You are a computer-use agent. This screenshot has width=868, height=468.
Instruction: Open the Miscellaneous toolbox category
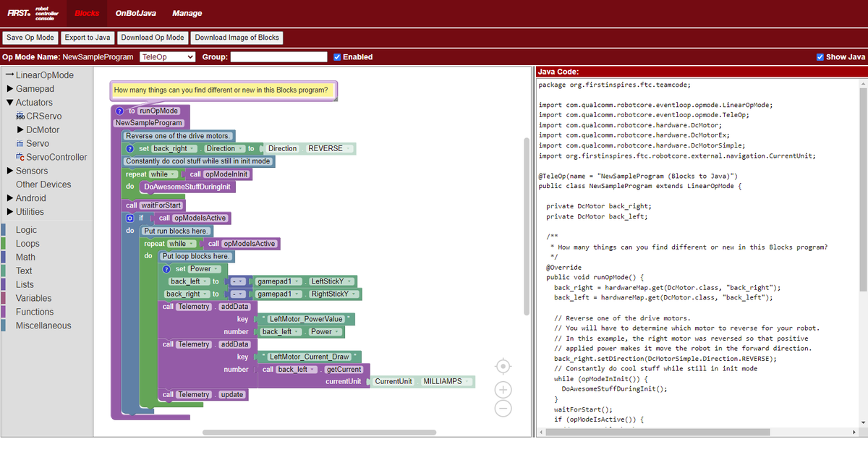tap(43, 326)
